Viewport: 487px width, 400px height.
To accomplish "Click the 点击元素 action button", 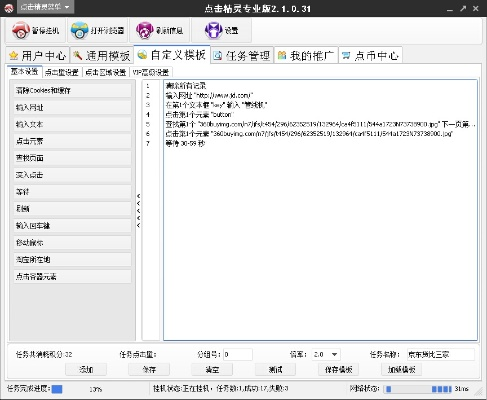I will 72,141.
